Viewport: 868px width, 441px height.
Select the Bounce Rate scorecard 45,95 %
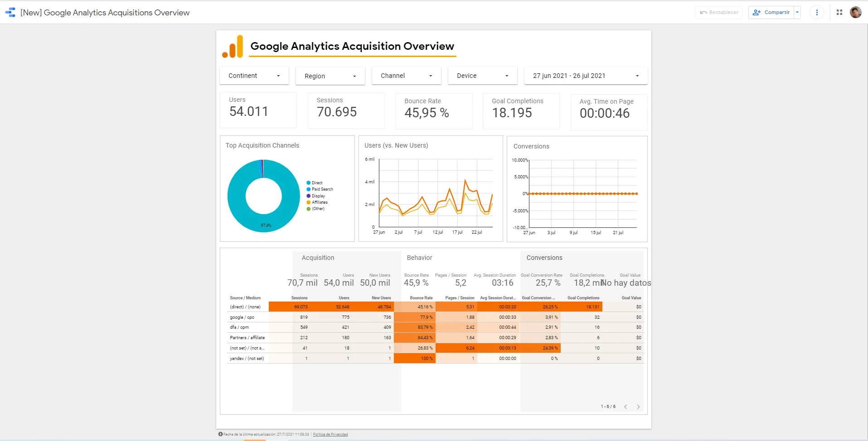pyautogui.click(x=434, y=111)
